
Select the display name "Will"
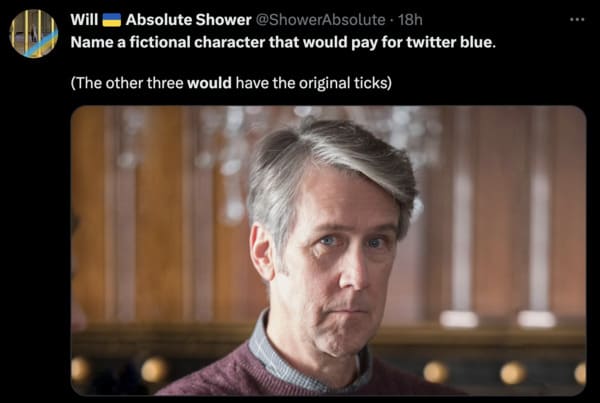(84, 20)
